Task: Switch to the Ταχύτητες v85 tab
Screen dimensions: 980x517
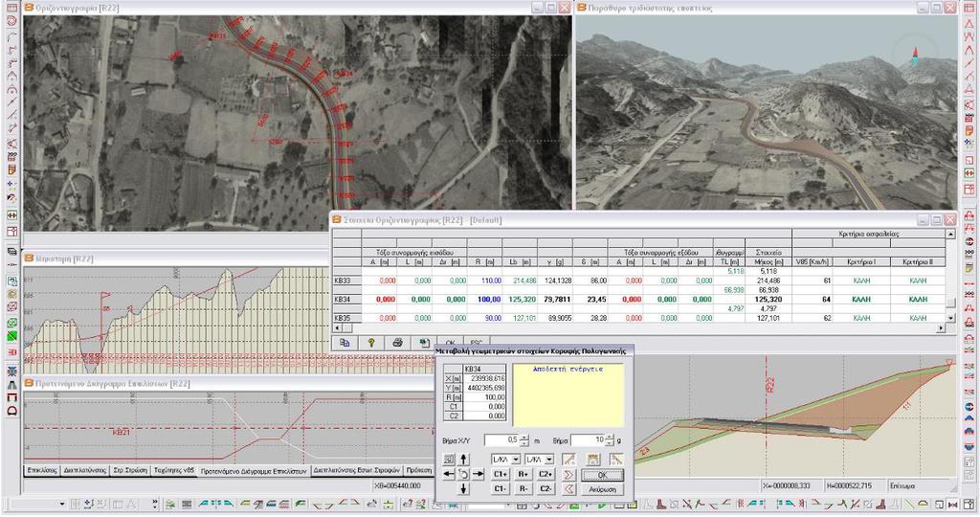Action: pos(174,470)
